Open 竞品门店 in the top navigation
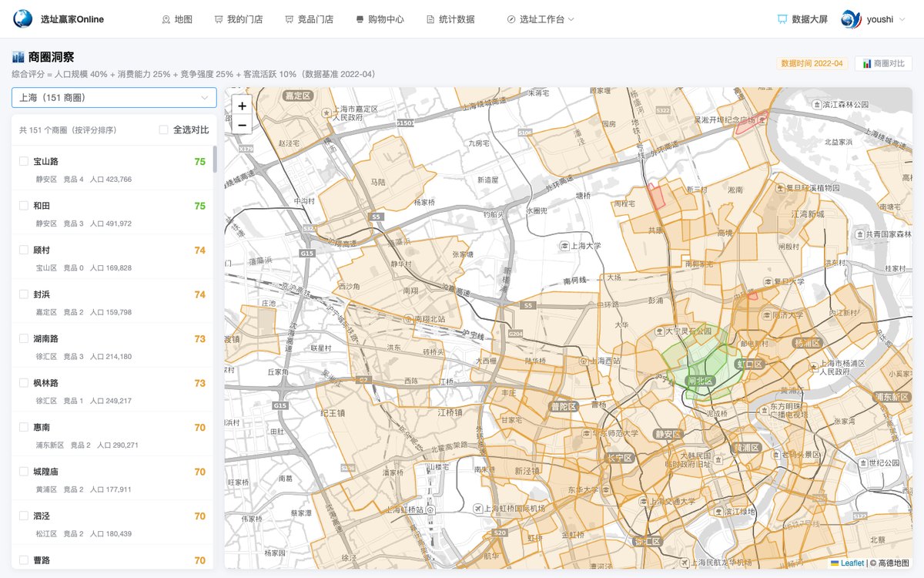 tap(309, 19)
